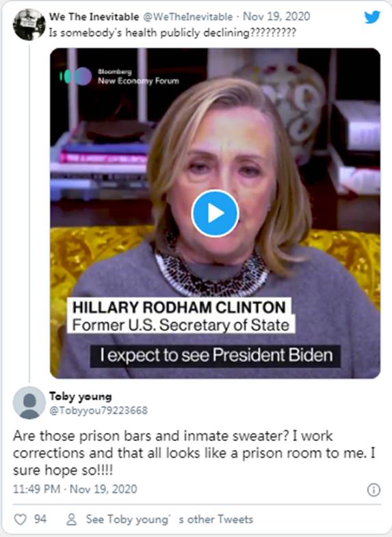
Task: Click the reply text about prison bars
Action: (x=194, y=453)
